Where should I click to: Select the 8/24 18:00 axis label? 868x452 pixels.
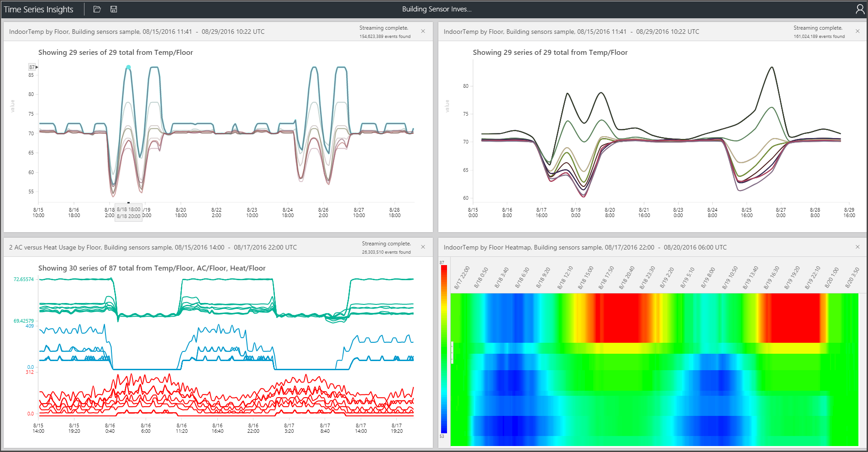click(x=288, y=212)
